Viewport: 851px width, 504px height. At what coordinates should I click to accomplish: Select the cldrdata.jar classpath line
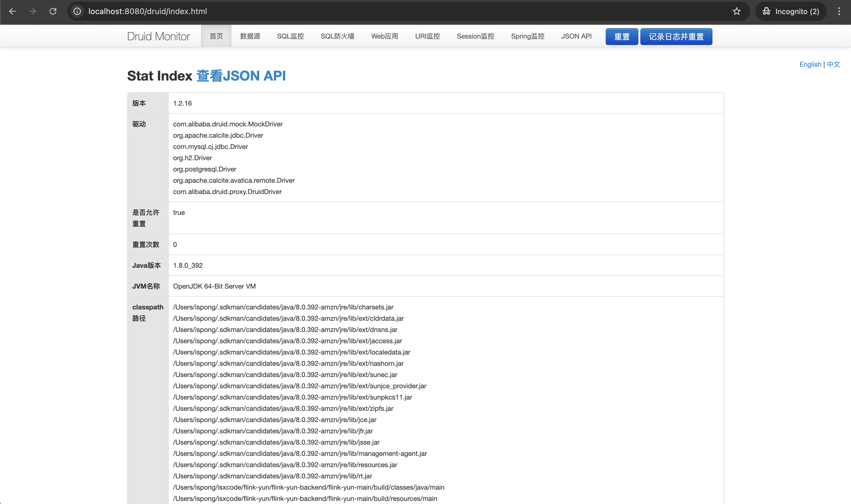(288, 318)
